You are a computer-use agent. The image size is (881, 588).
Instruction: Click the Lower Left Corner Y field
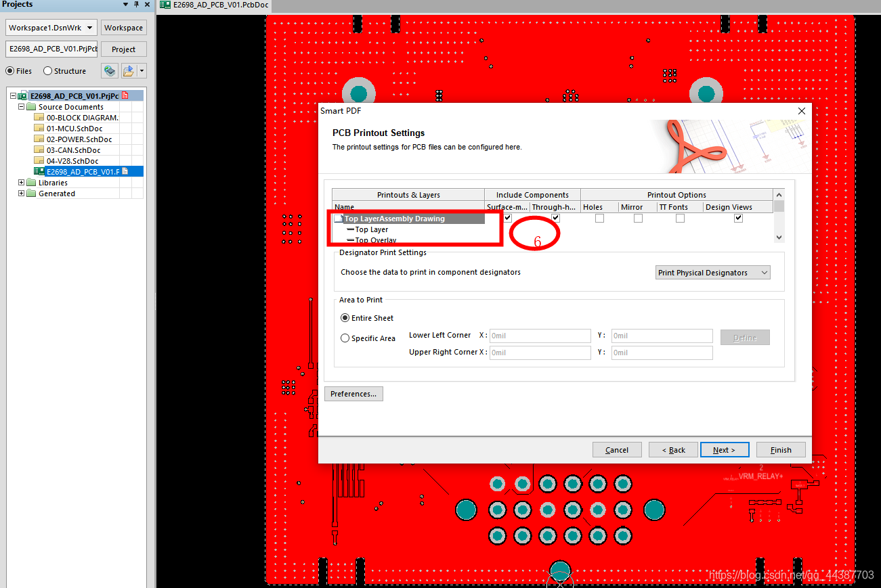[x=662, y=336]
